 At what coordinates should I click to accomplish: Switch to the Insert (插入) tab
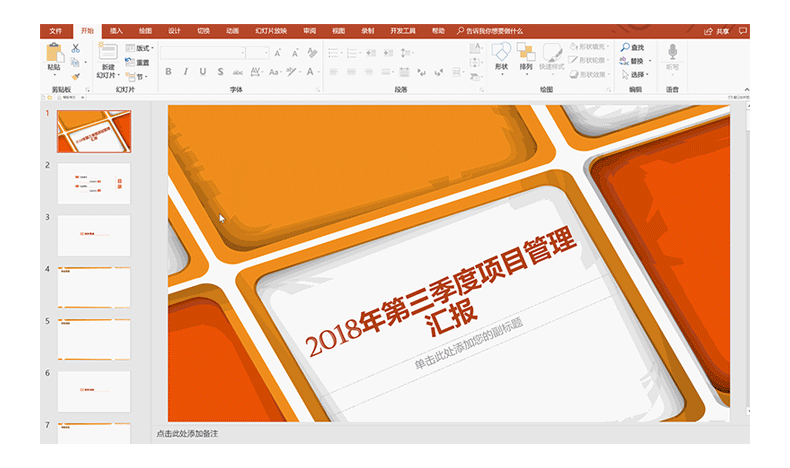tap(116, 31)
